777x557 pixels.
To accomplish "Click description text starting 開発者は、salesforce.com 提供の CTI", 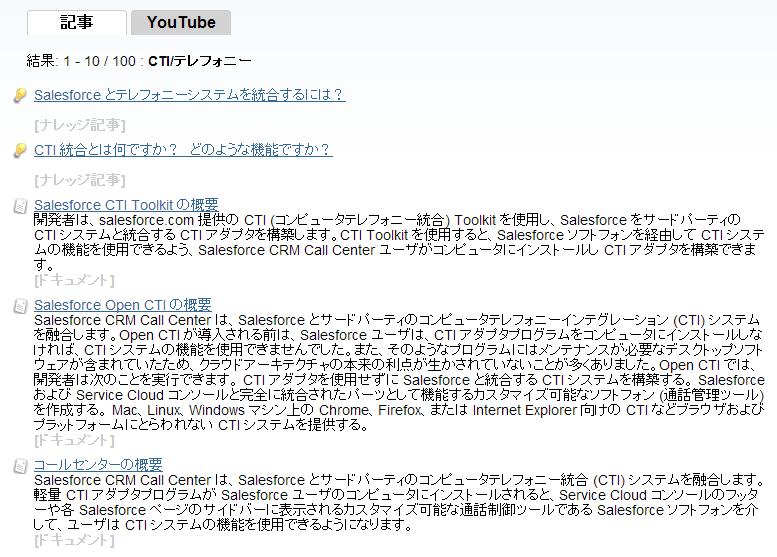I will point(399,242).
